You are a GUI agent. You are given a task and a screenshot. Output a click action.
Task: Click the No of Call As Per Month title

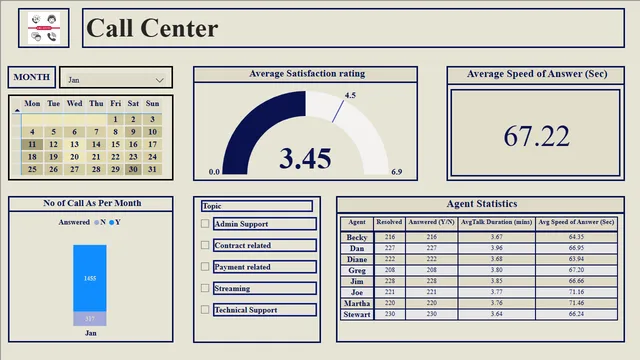92,203
